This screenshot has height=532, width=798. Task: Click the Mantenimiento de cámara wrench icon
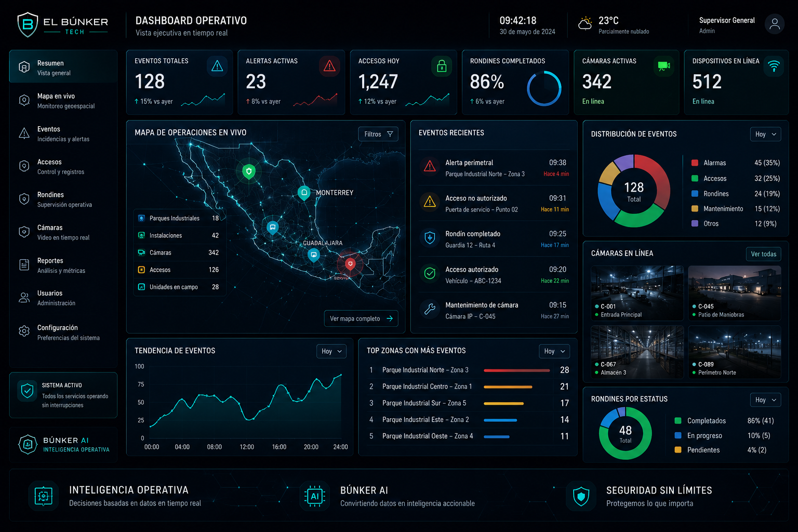(x=430, y=309)
